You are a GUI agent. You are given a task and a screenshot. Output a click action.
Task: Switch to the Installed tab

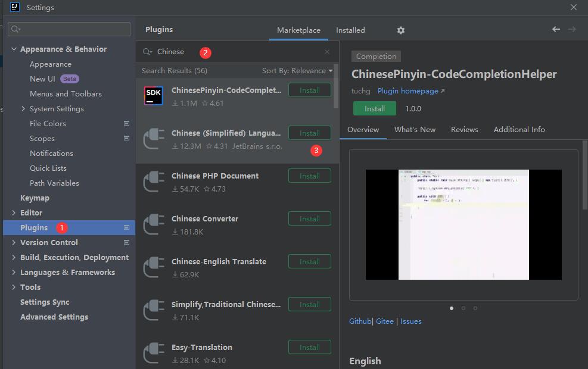[350, 30]
